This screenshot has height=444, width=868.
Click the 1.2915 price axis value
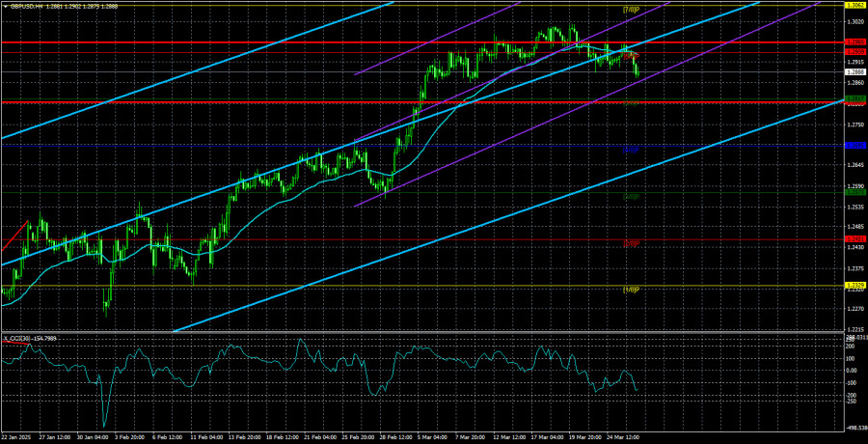click(854, 63)
